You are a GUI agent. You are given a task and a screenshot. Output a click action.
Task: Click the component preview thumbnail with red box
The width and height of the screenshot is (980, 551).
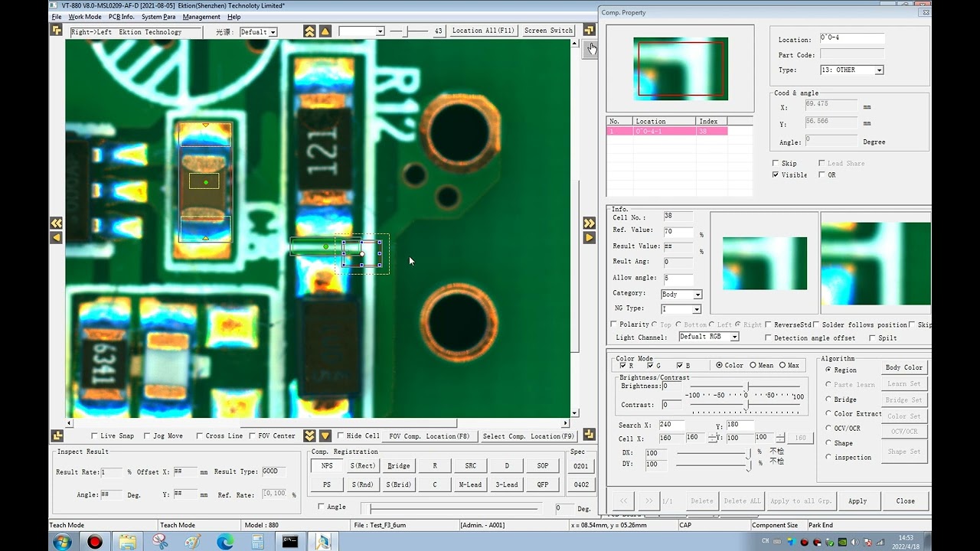pos(681,69)
